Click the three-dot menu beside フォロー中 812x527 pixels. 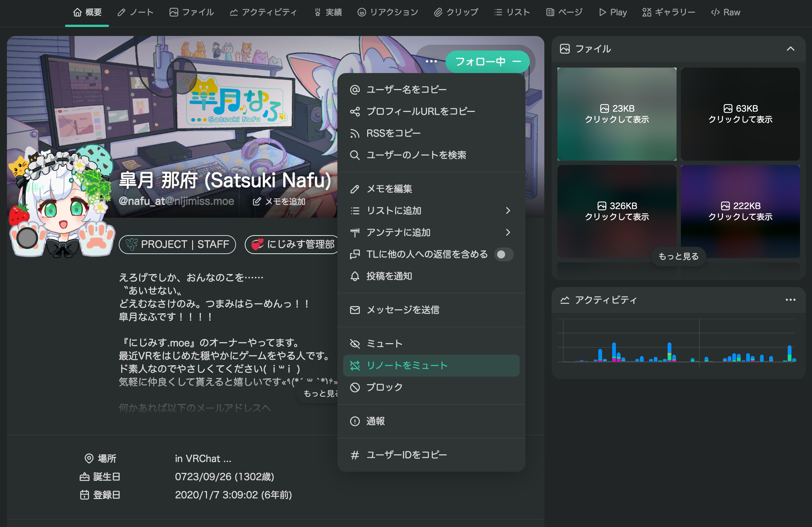[431, 61]
